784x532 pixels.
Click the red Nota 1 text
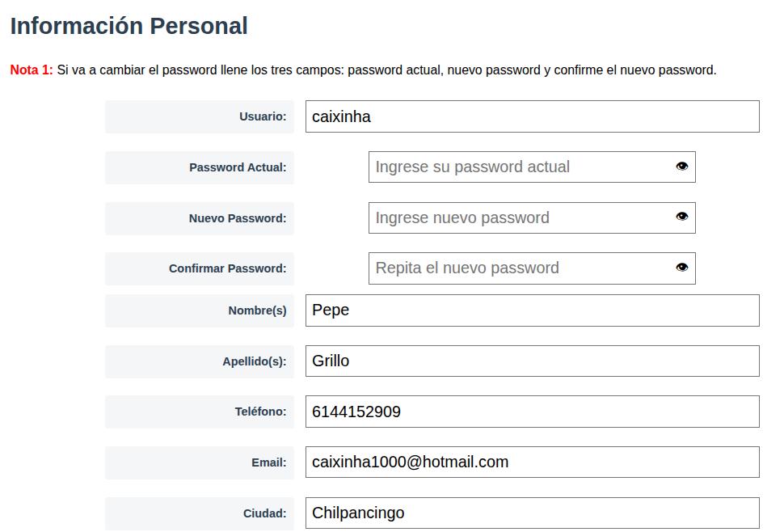[31, 70]
